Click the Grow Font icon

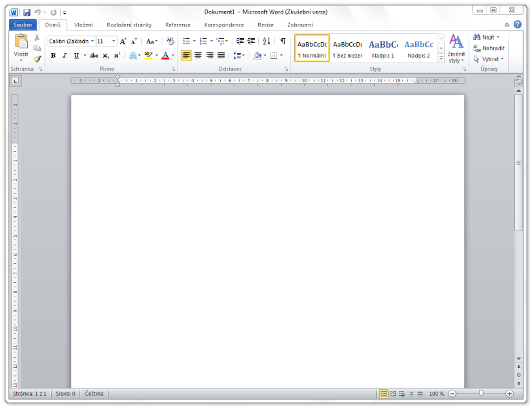pyautogui.click(x=123, y=41)
